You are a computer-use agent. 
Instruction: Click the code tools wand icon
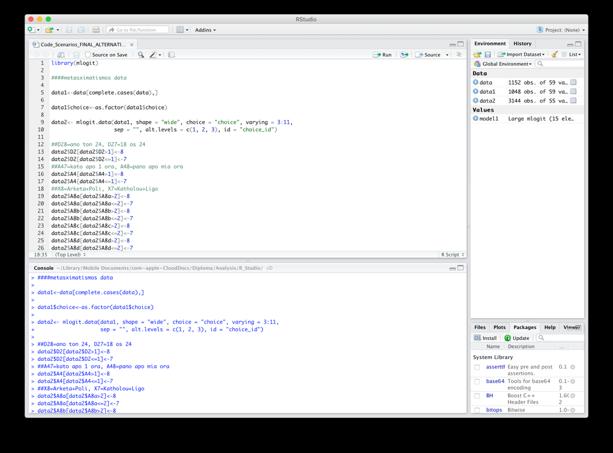153,55
